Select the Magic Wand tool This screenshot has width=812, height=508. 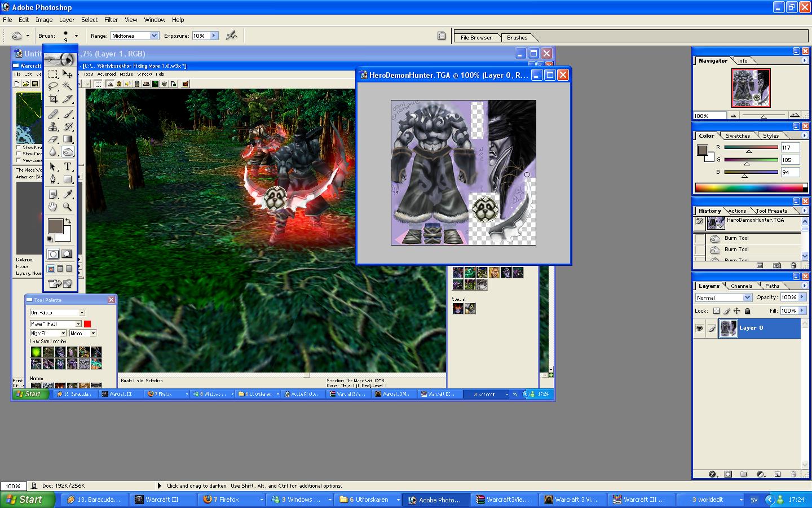pyautogui.click(x=68, y=86)
